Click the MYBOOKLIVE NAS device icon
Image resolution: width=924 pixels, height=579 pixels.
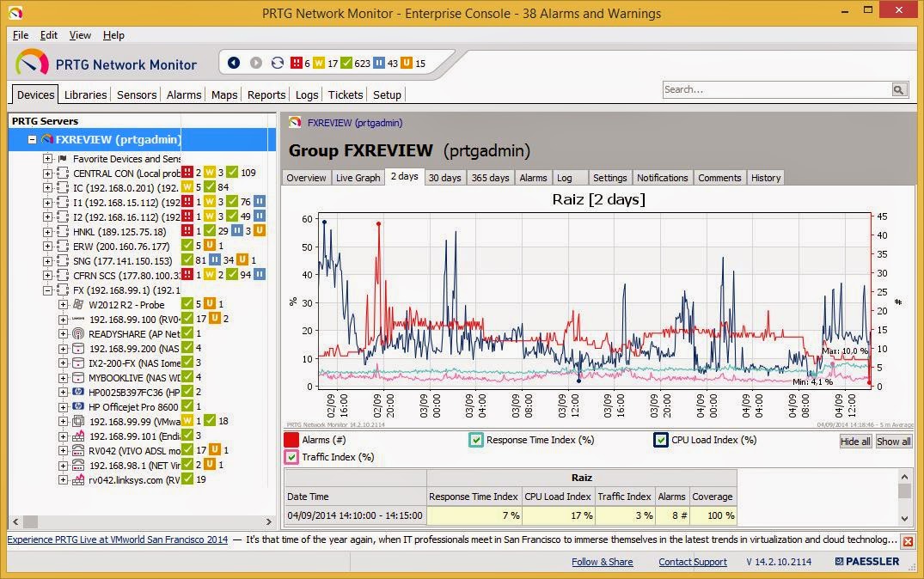click(77, 378)
